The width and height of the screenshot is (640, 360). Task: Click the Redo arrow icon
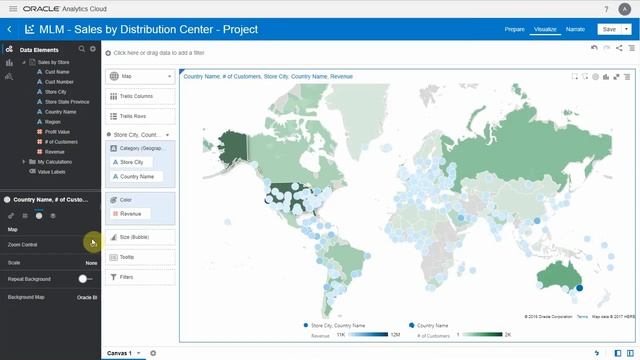pos(607,48)
